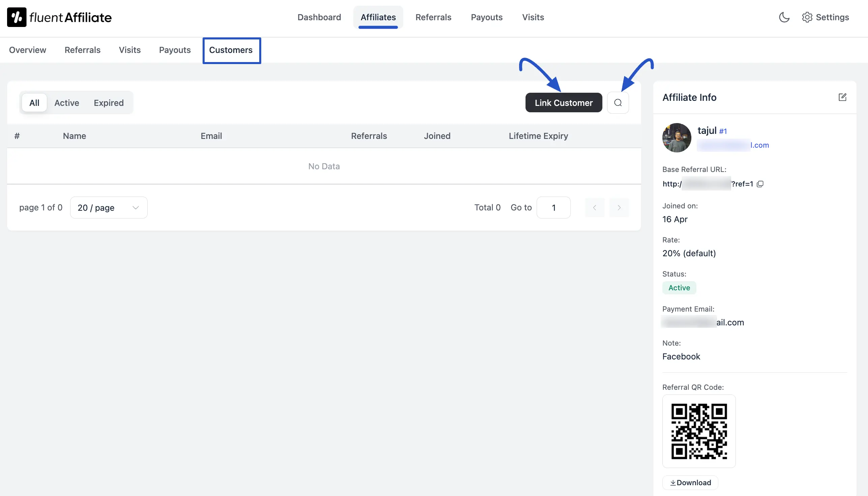The width and height of the screenshot is (868, 496).
Task: Open the Dashboard menu
Action: click(x=319, y=17)
